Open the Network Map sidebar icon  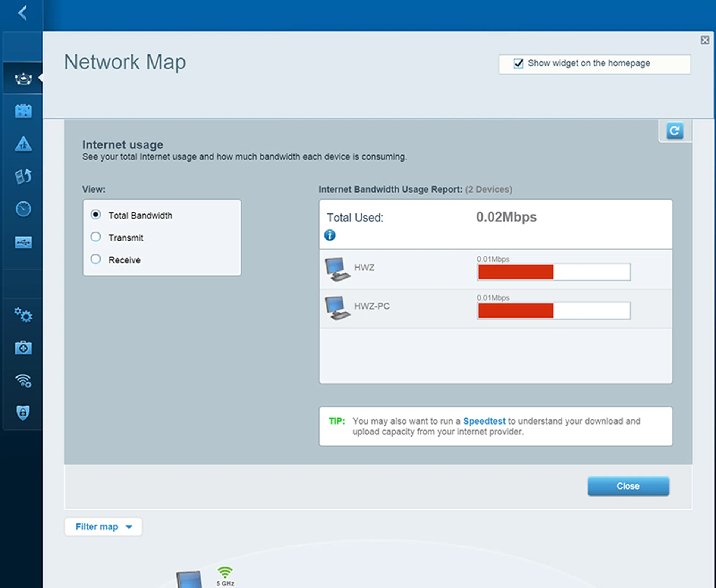click(x=23, y=78)
